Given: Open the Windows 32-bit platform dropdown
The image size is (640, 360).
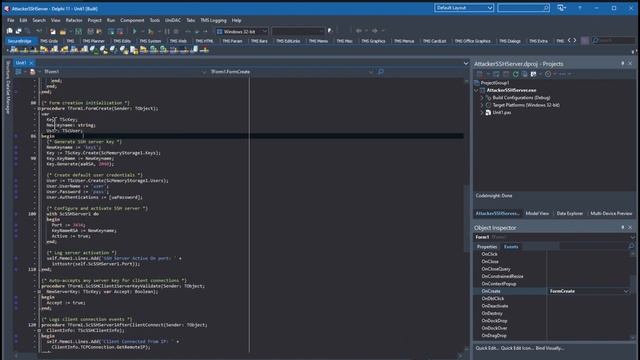Looking at the screenshot, I should 264,31.
